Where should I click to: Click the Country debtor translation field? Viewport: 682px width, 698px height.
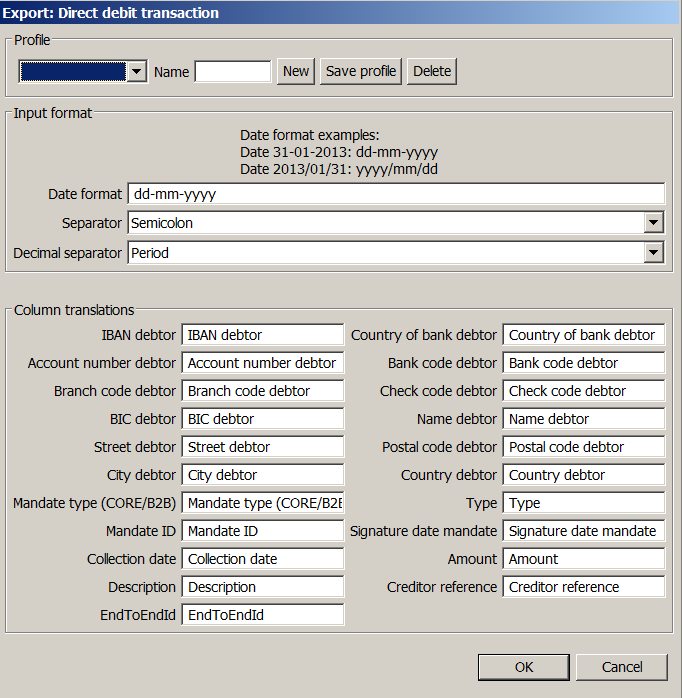pos(584,475)
